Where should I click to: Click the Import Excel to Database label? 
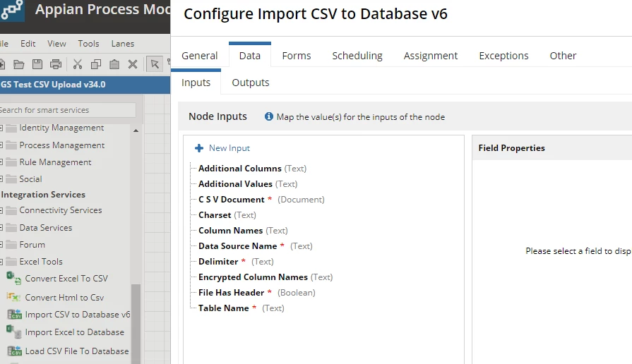(x=75, y=332)
